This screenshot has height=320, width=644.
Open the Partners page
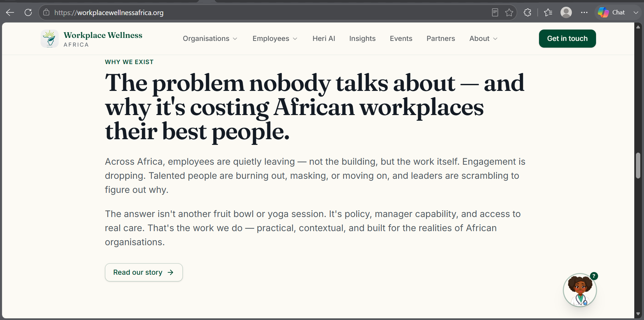(441, 39)
